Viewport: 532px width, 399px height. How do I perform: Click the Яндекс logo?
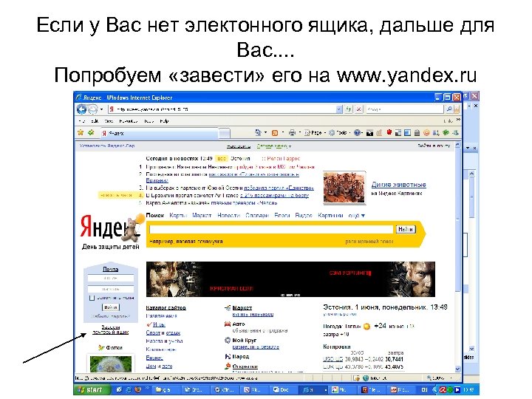click(x=109, y=227)
